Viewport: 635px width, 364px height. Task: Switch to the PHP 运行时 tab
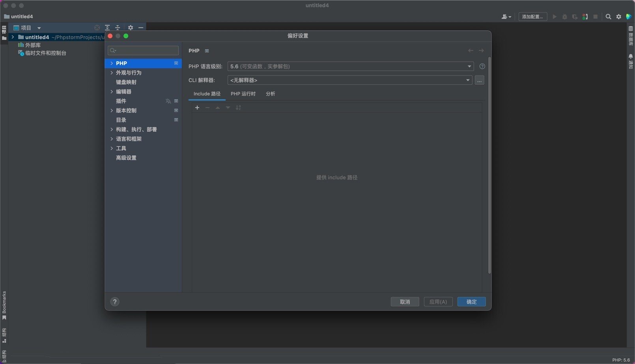point(243,94)
